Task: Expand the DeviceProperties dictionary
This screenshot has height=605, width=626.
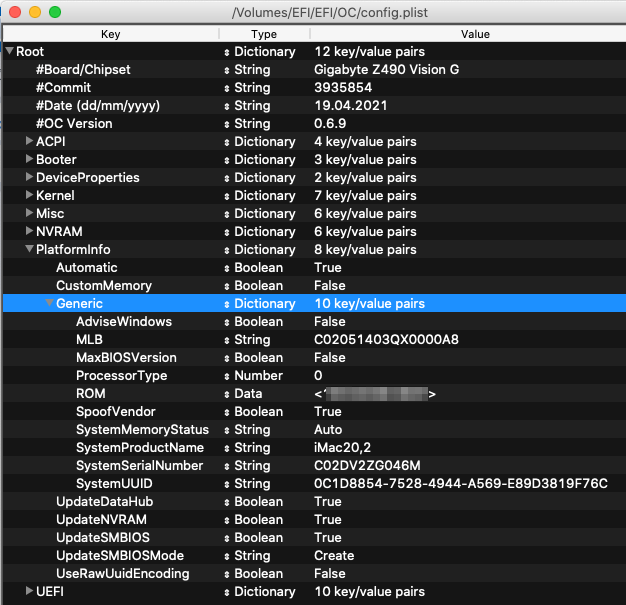Action: 29,177
